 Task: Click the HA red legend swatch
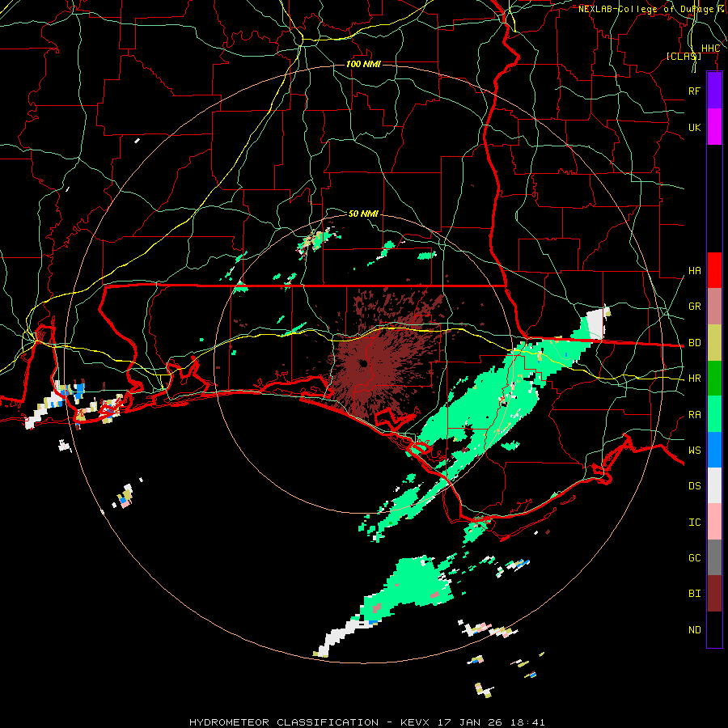pyautogui.click(x=714, y=270)
